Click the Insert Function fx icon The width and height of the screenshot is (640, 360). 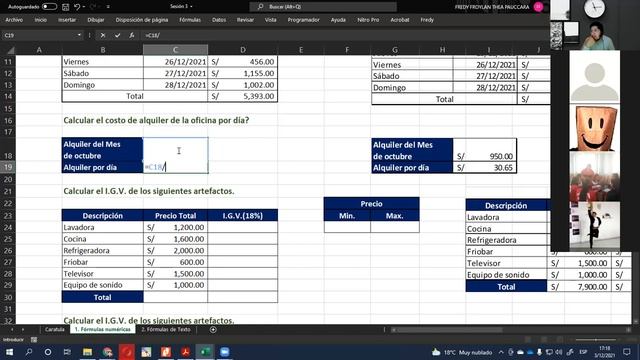point(131,36)
